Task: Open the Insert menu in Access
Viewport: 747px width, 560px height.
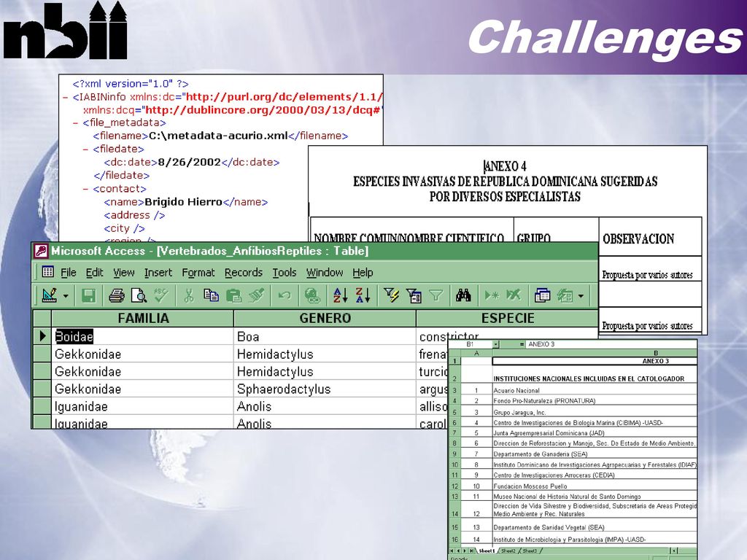Action: point(158,273)
